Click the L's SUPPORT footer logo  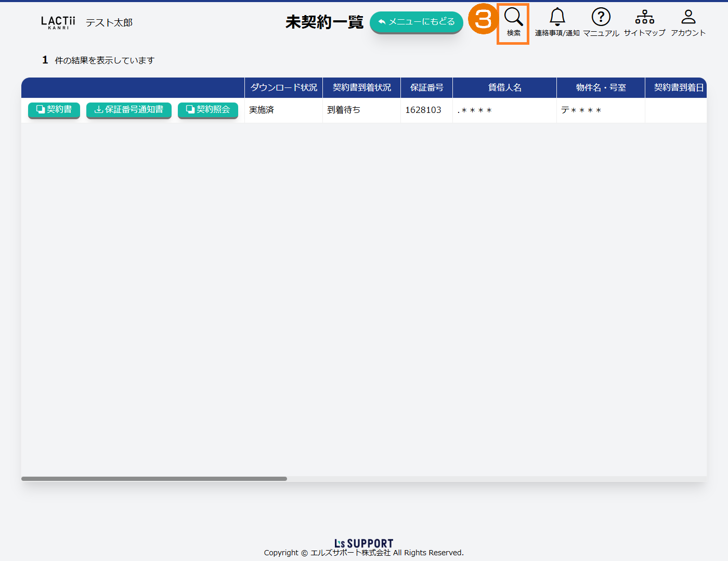pyautogui.click(x=363, y=543)
